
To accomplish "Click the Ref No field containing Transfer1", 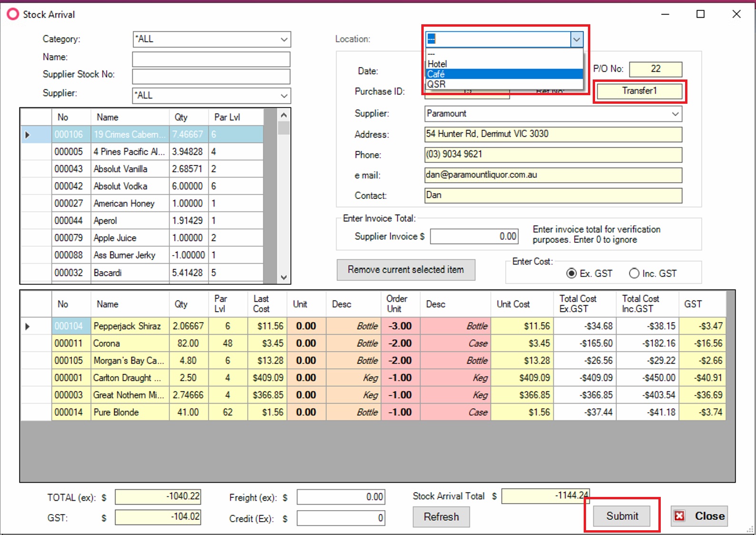I will click(639, 91).
